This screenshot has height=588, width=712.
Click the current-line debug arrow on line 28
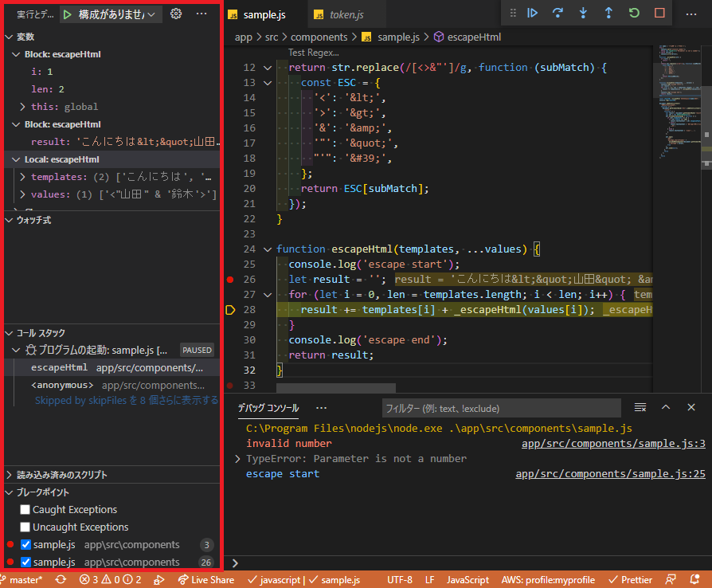pos(230,310)
